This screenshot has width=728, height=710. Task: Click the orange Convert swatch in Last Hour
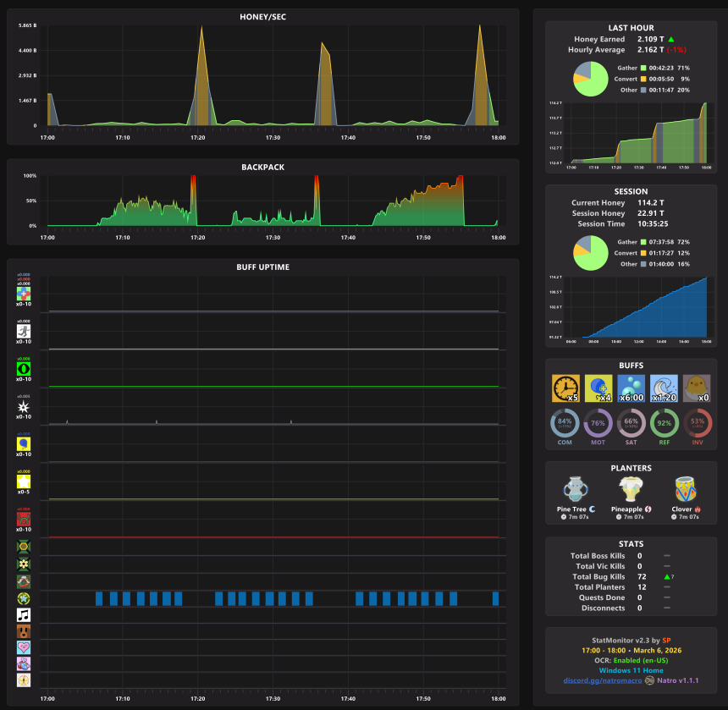(643, 79)
